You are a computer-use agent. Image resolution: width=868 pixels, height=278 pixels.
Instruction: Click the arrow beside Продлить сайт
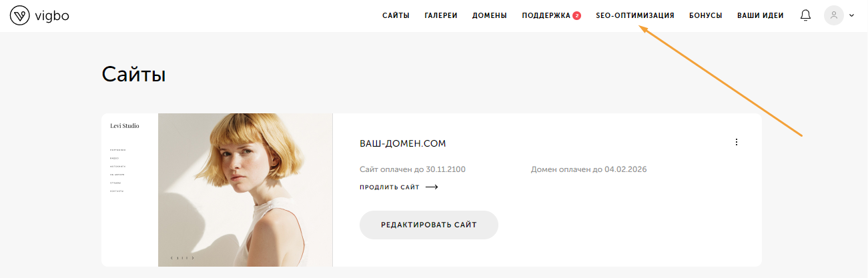[x=432, y=187]
